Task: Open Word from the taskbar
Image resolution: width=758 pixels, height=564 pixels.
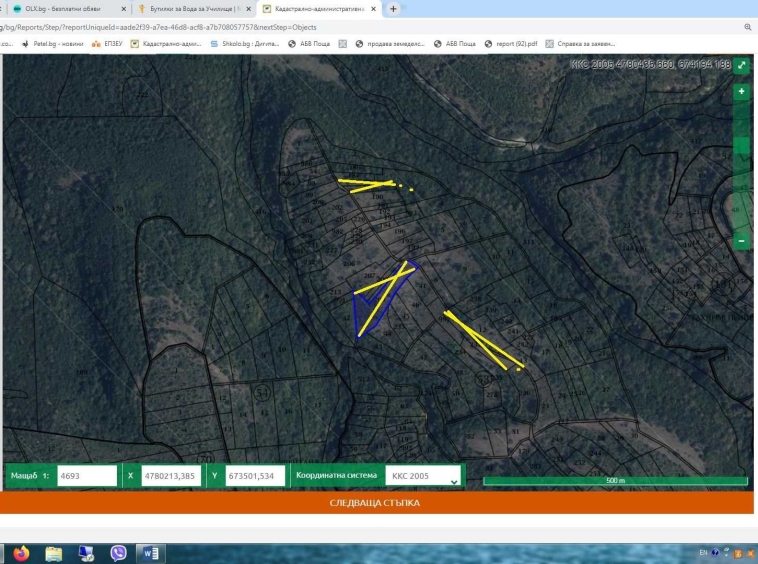Action: point(150,553)
